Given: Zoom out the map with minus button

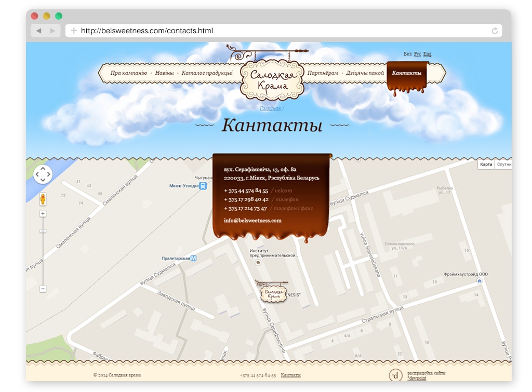Looking at the screenshot, I should coord(43,289).
